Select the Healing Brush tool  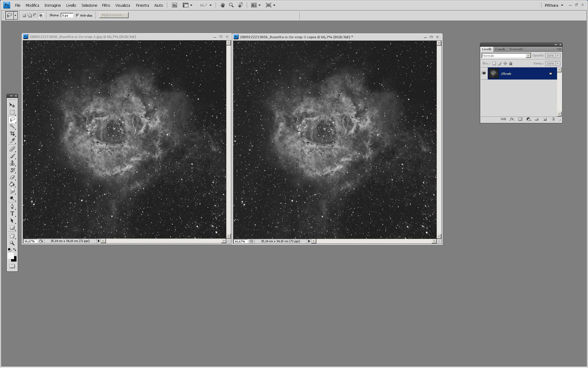tap(12, 149)
